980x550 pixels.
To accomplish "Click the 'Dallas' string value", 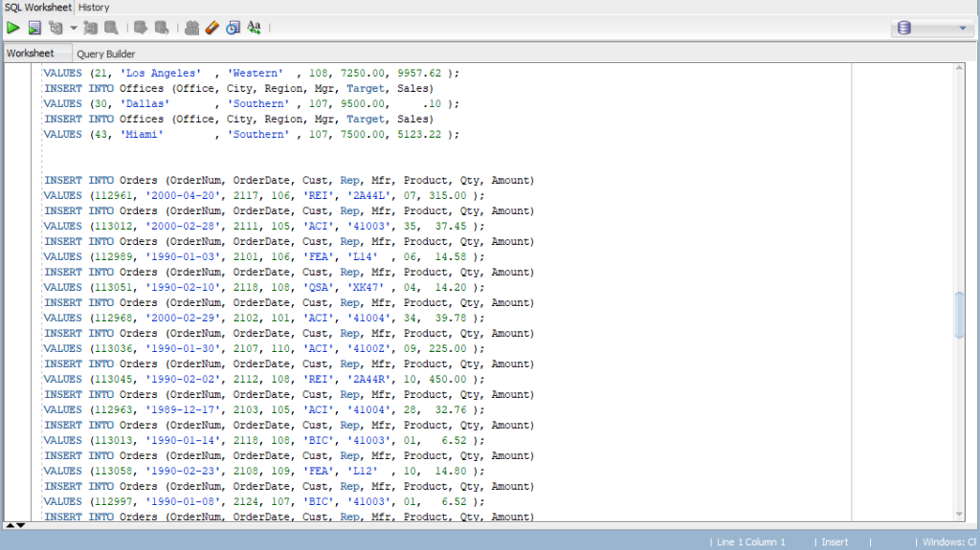I will click(x=145, y=103).
